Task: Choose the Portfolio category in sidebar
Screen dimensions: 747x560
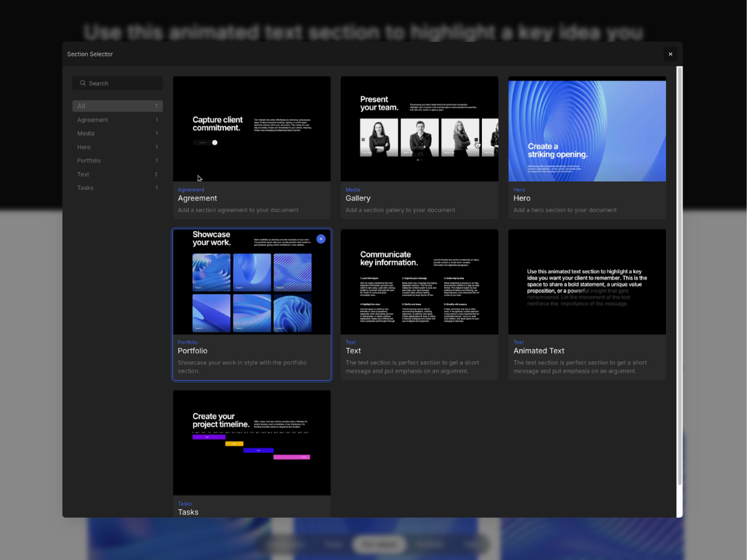Action: (117, 161)
